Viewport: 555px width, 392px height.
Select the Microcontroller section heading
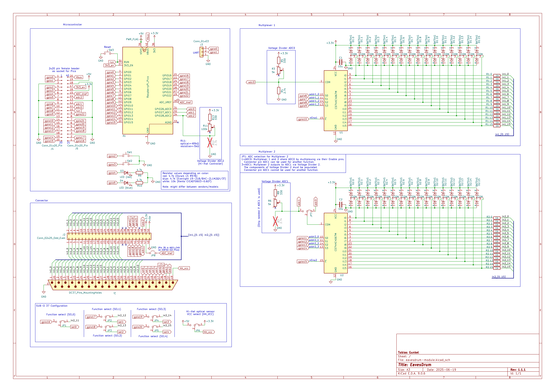(72, 24)
